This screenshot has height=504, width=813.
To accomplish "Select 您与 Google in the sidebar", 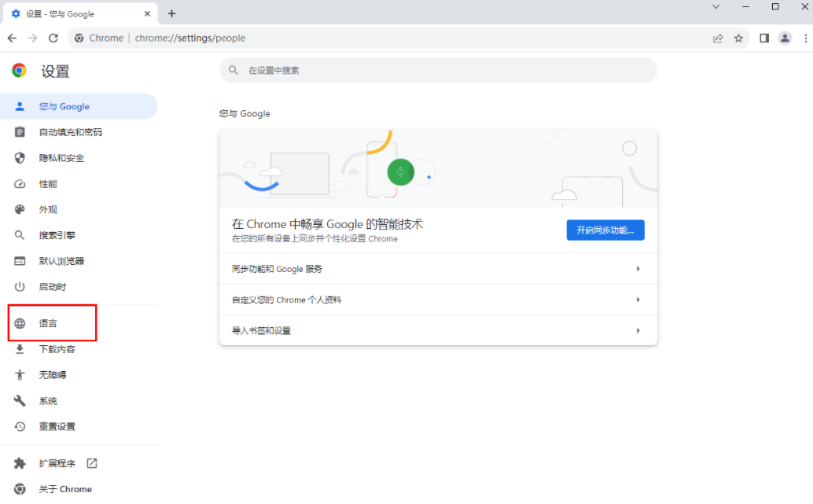I will pos(79,106).
